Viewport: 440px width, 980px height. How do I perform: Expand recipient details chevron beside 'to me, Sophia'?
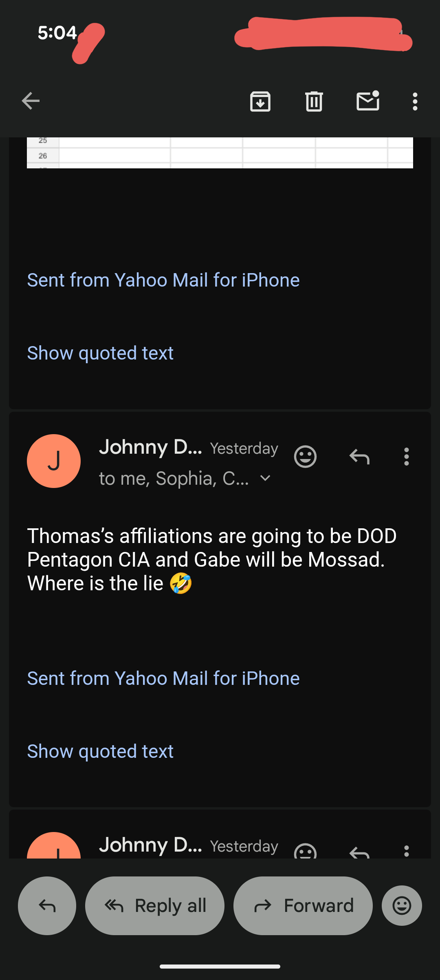click(265, 478)
